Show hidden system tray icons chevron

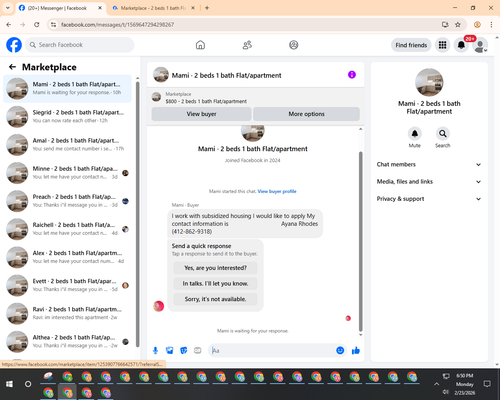(436, 384)
